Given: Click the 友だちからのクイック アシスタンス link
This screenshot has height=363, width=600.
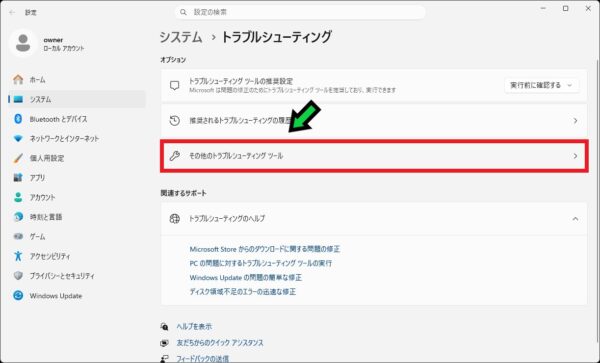Looking at the screenshot, I should tap(220, 343).
